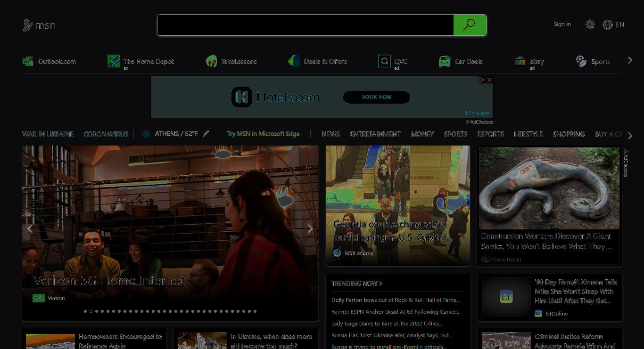The height and width of the screenshot is (349, 644).
Task: Click the Hotels.com Book Now button
Action: pyautogui.click(x=376, y=97)
